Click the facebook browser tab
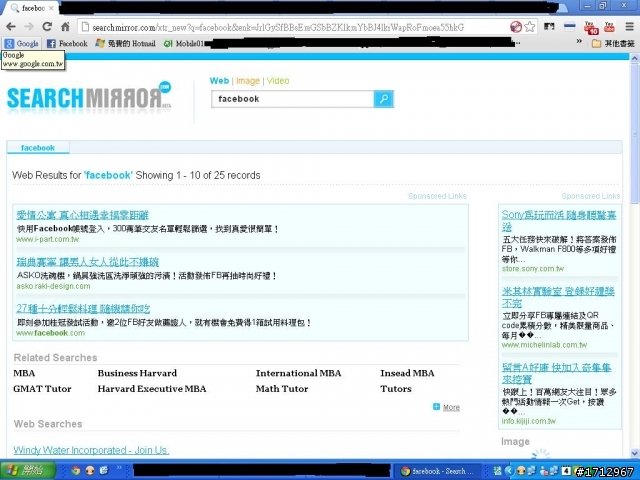640x480 pixels. [29, 8]
